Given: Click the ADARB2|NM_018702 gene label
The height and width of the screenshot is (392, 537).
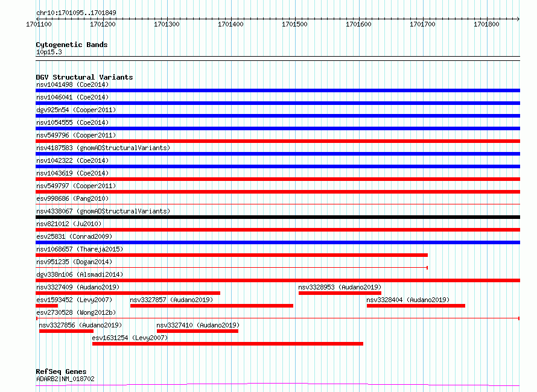Looking at the screenshot, I should point(65,379).
